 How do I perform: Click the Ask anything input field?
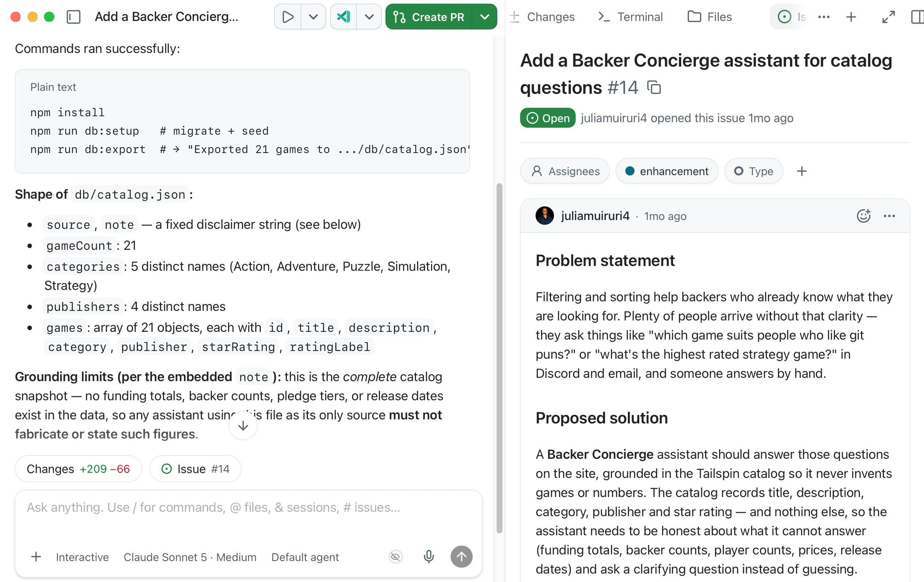(248, 514)
